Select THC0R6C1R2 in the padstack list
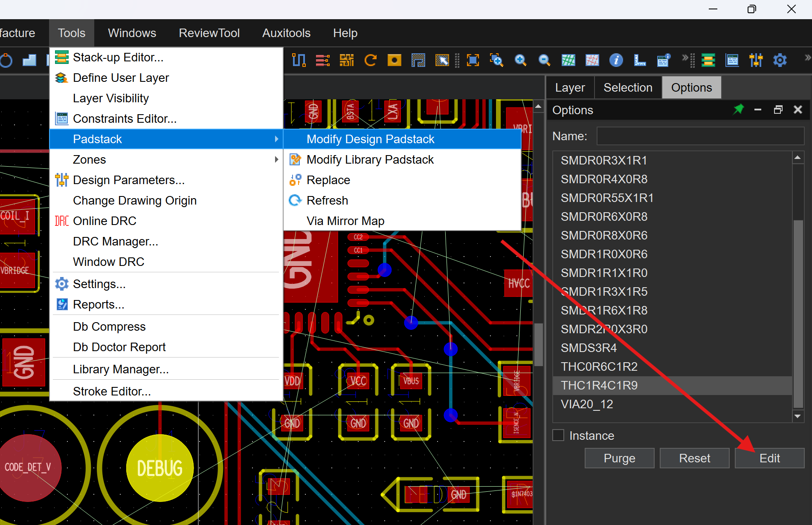812x525 pixels. click(599, 366)
